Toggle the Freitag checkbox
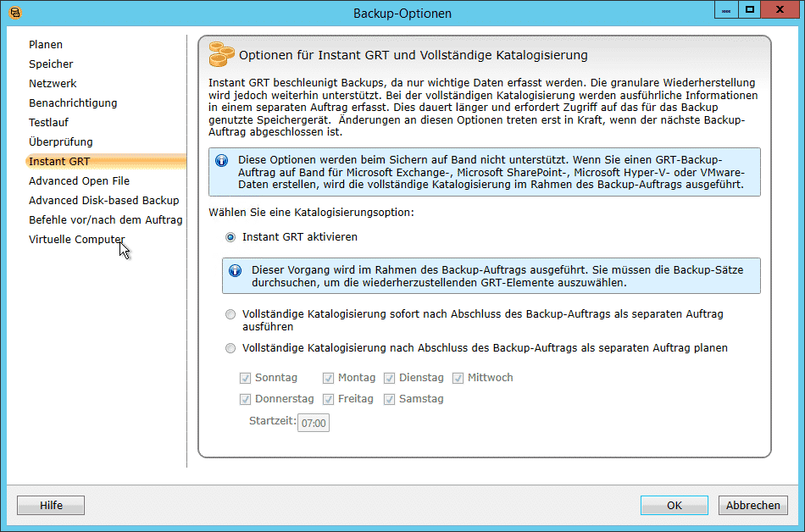Viewport: 805px width, 532px height. [329, 399]
